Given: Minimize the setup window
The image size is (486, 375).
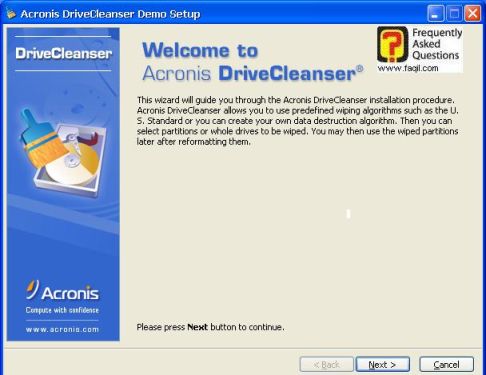Looking at the screenshot, I should coord(435,13).
